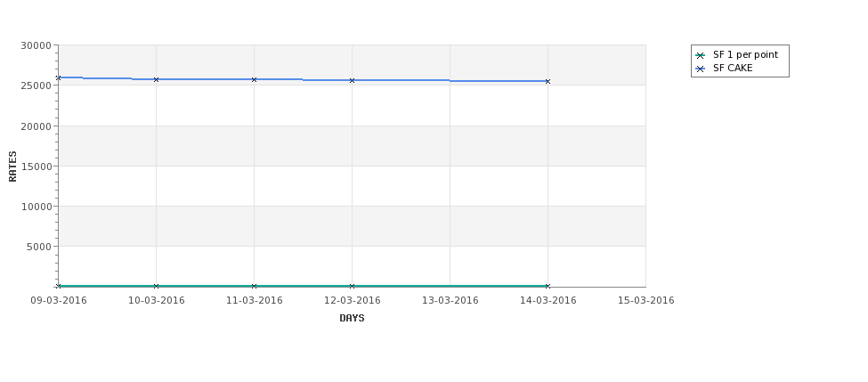Select the SF CAKE legend label
This screenshot has width=868, height=382.
(733, 68)
